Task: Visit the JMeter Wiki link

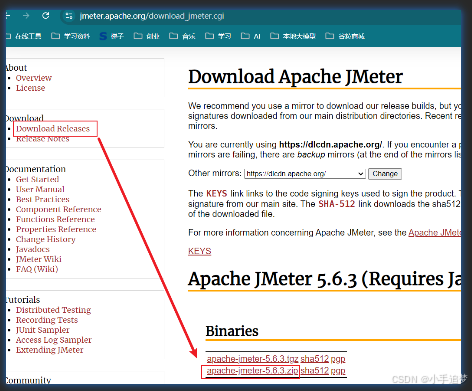Action: [39, 259]
